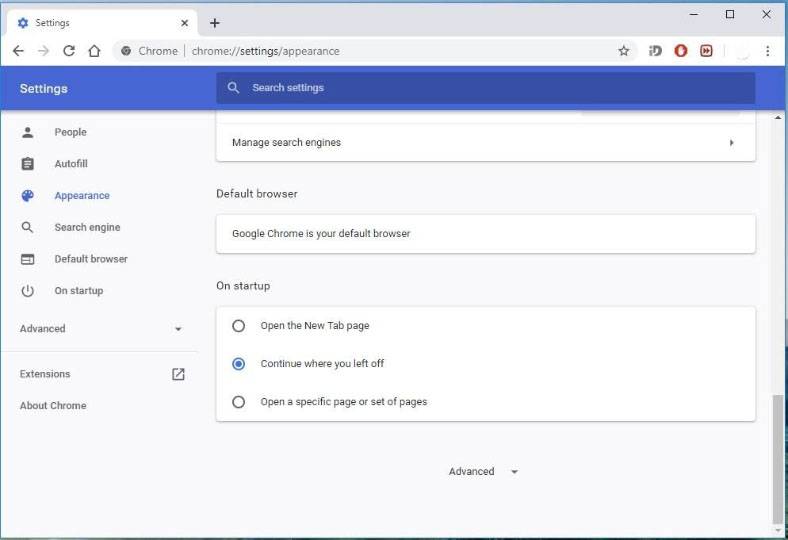Open the home page icon
788x540 pixels.
coord(94,51)
